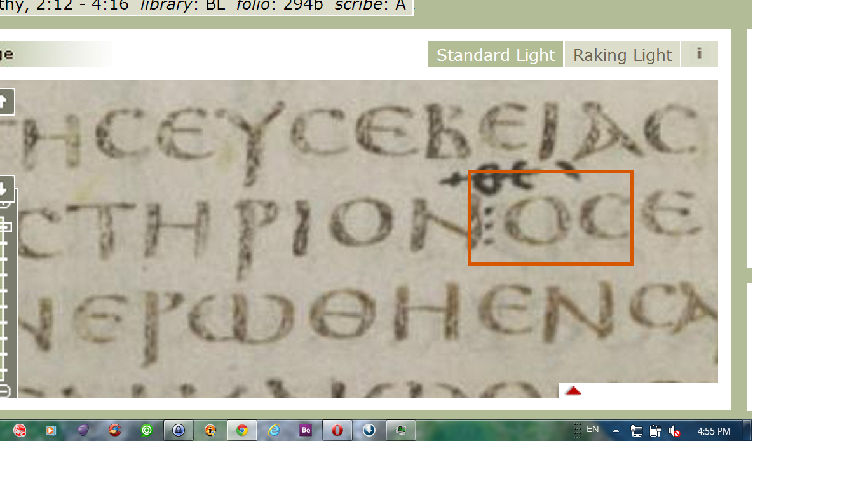Open the media player taskbar icon
Screen dimensions: 868x488
[x=51, y=430]
